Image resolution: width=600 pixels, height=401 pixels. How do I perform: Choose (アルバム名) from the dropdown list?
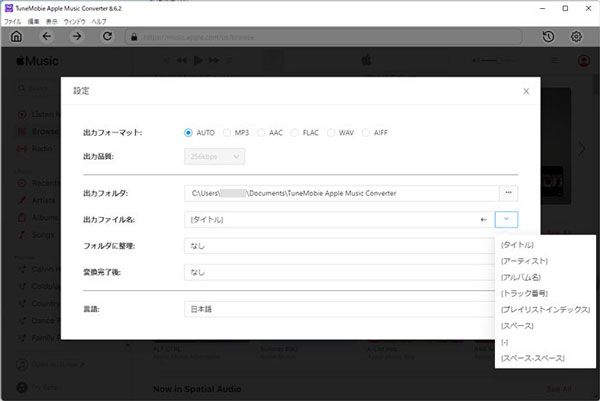pos(545,277)
